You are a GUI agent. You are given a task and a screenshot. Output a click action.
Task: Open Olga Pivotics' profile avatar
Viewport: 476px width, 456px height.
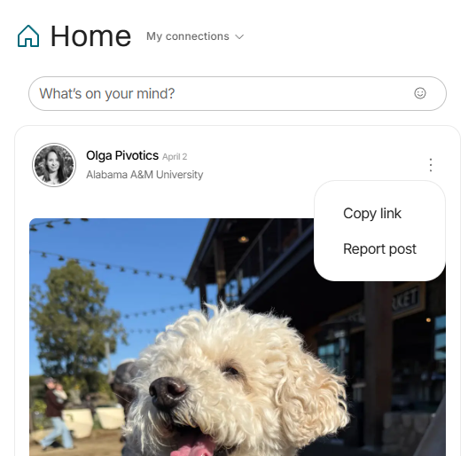54,165
